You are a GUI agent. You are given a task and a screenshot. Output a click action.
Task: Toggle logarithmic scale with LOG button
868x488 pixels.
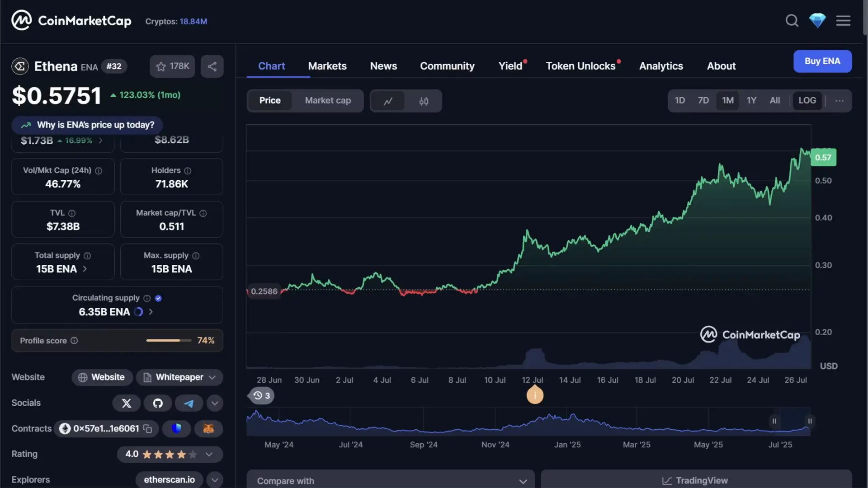pyautogui.click(x=807, y=100)
